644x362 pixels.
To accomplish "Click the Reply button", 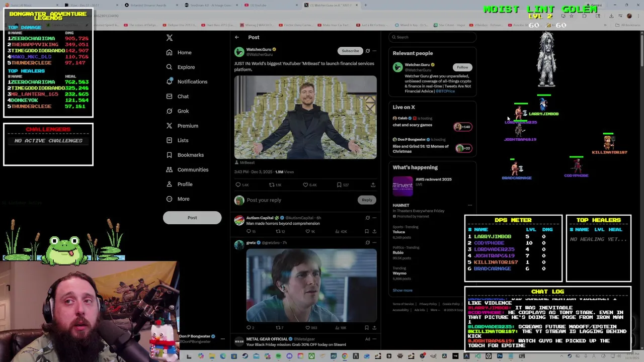I will pos(367,200).
